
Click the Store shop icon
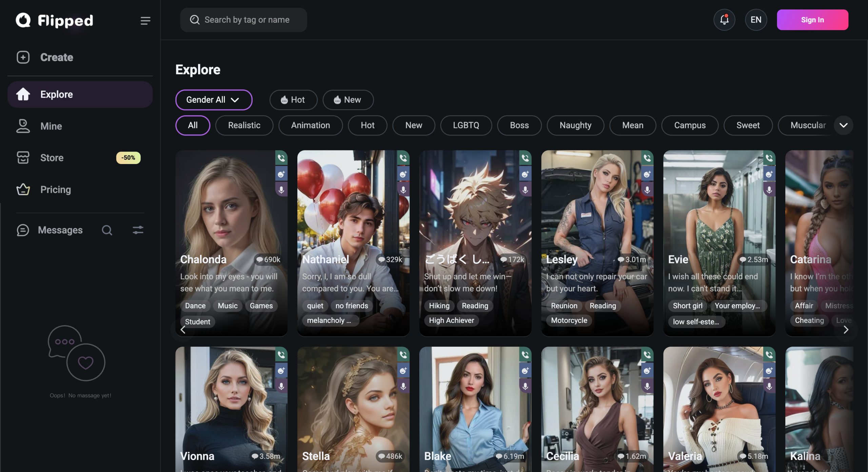(23, 158)
